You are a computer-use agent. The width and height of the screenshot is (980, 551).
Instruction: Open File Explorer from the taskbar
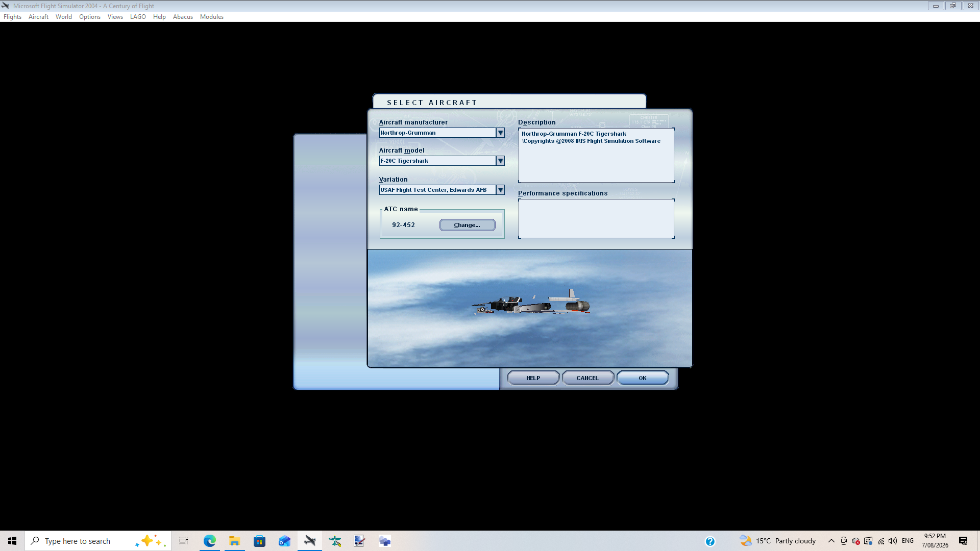[235, 541]
